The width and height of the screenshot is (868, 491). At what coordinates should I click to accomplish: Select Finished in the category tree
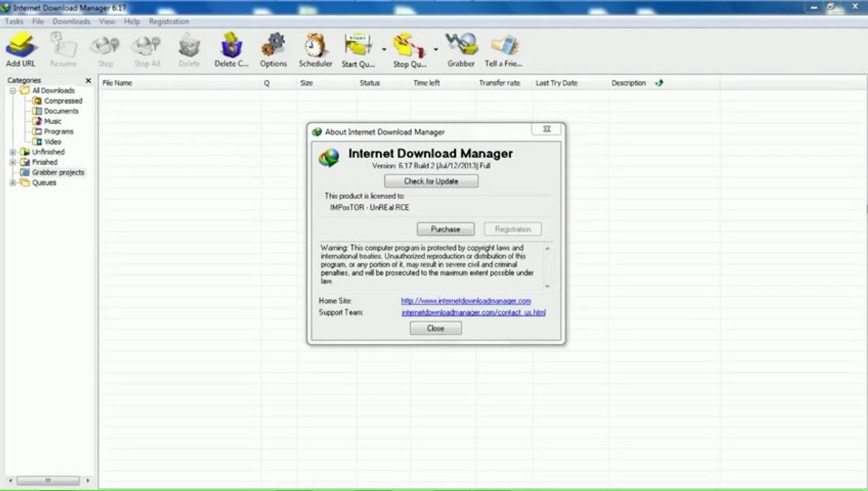pos(40,162)
